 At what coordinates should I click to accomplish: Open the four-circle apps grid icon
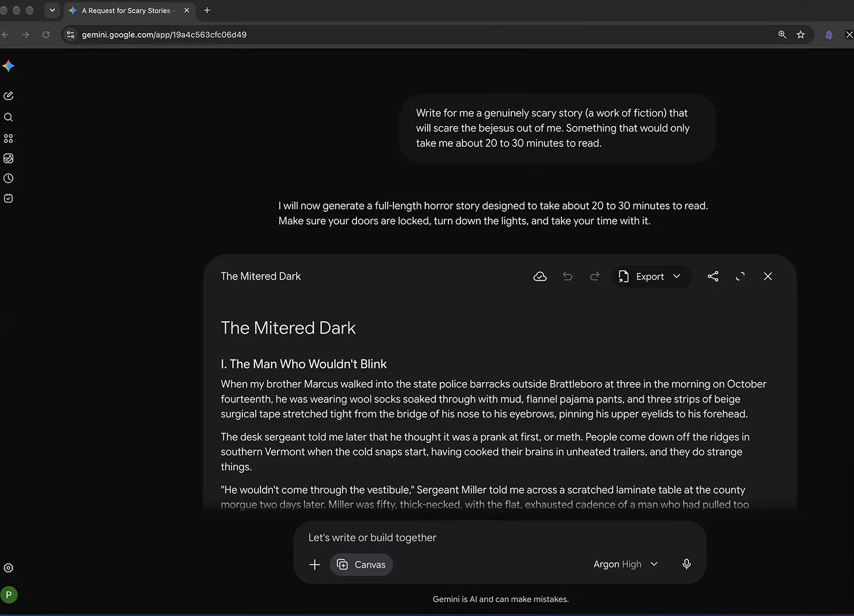pyautogui.click(x=8, y=138)
